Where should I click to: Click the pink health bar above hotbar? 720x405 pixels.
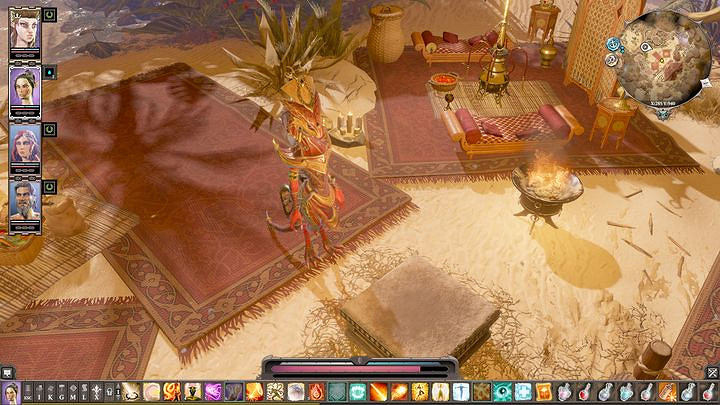[x=359, y=368]
